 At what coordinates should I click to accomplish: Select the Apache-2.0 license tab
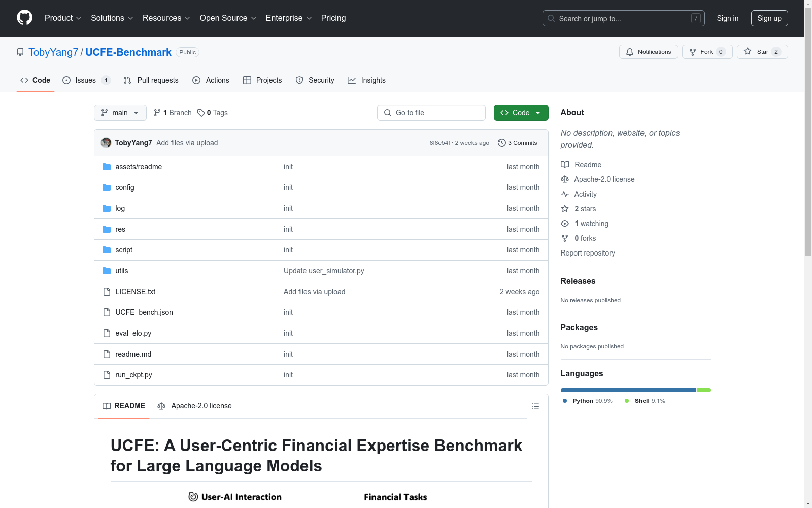tap(195, 406)
